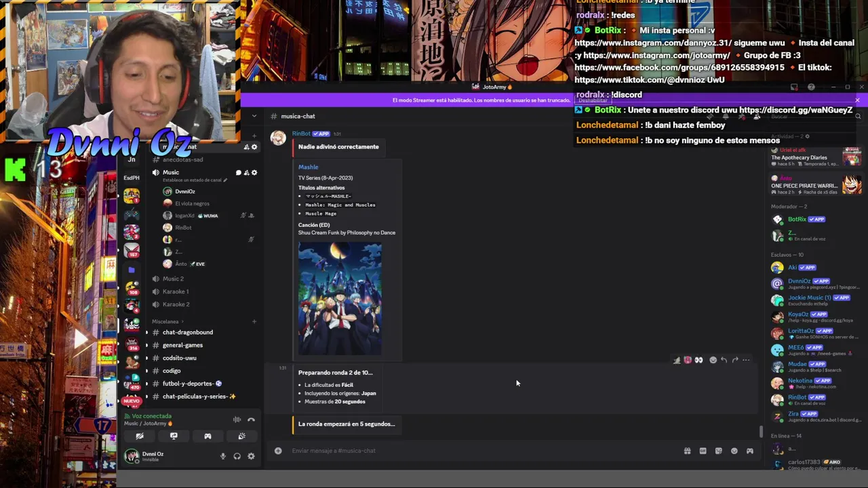Image resolution: width=868 pixels, height=488 pixels.
Task: Expand threads arrow beside codsito-uwu
Action: click(146, 358)
